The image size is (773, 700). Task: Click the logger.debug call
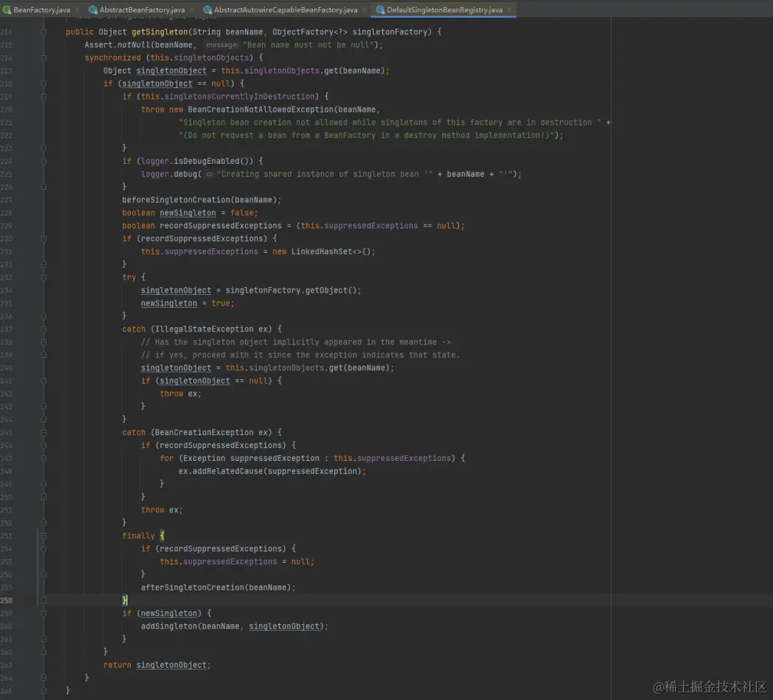[171, 174]
